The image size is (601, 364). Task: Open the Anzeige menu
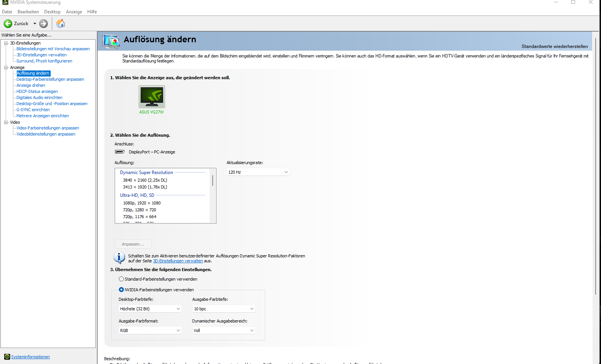pos(74,12)
